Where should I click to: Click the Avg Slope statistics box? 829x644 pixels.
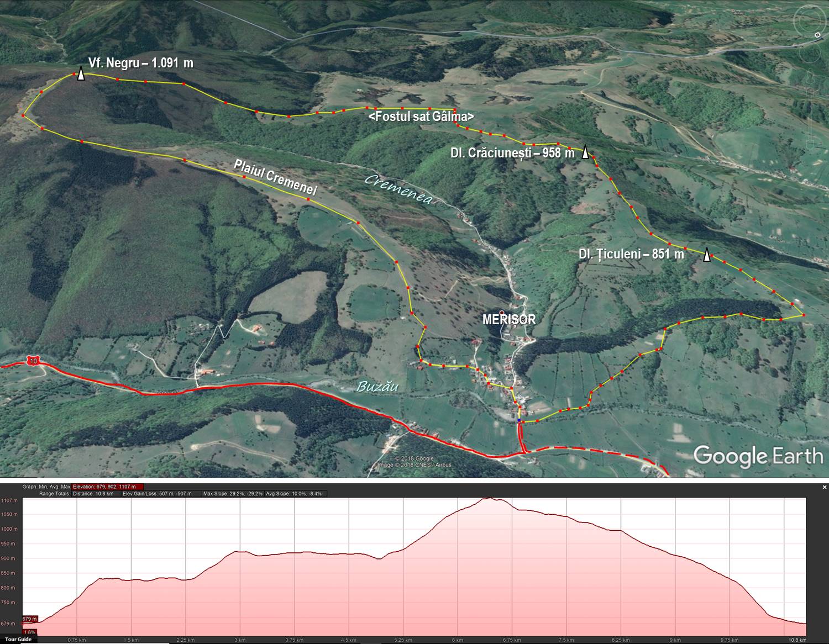click(296, 493)
